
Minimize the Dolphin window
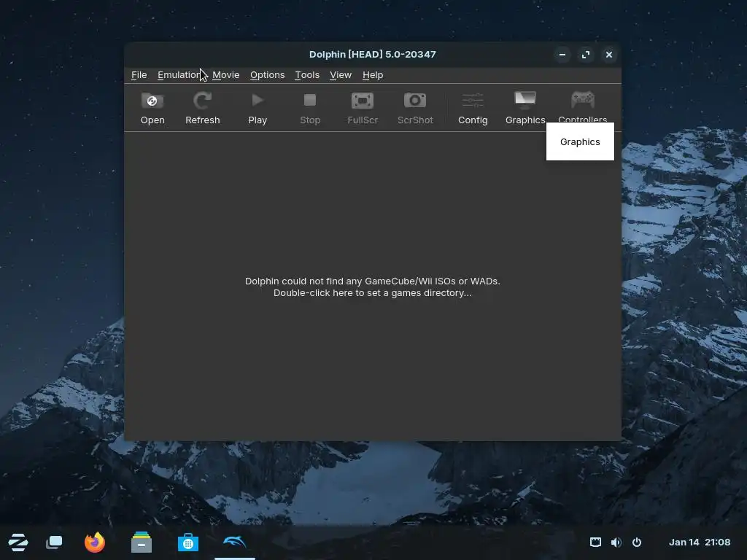[x=562, y=55]
